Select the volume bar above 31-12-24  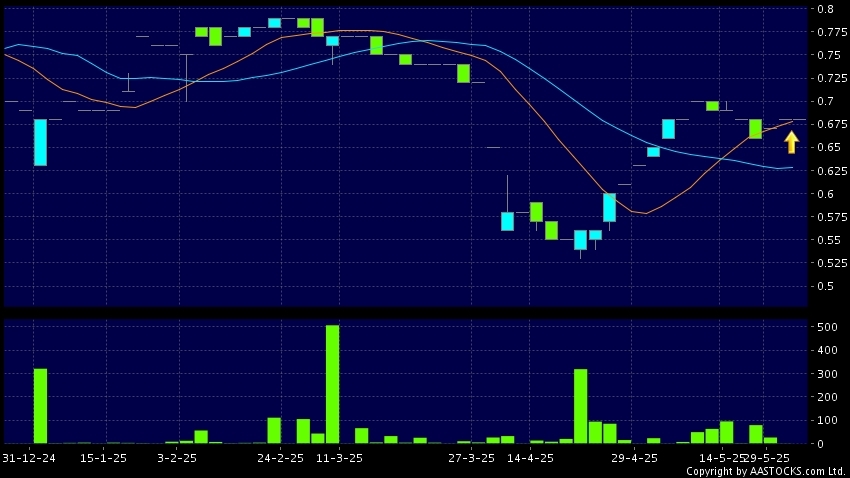point(40,406)
